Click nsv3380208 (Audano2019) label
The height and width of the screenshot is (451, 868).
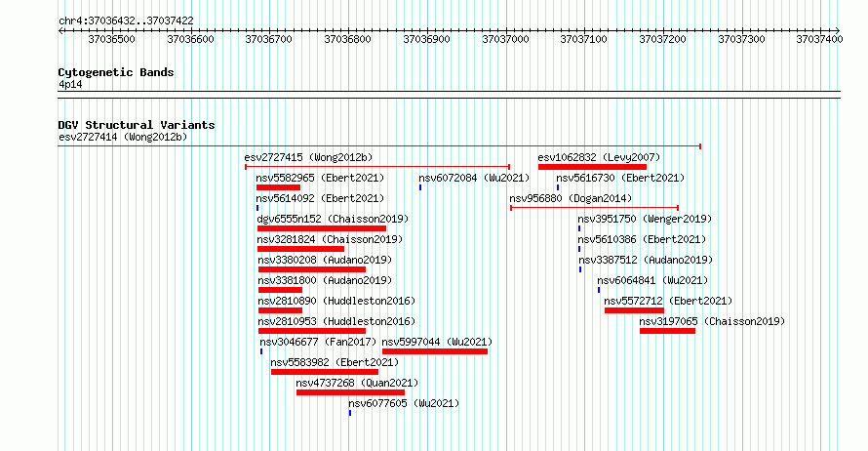click(x=325, y=260)
